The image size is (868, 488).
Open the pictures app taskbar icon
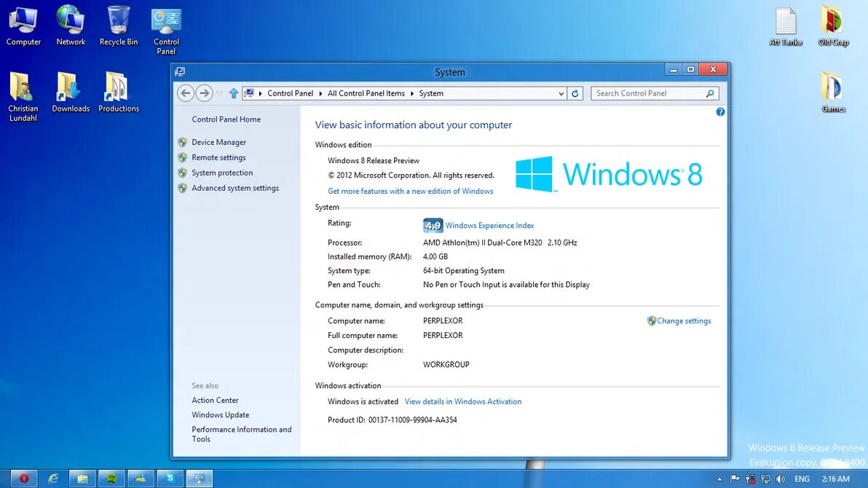click(141, 479)
